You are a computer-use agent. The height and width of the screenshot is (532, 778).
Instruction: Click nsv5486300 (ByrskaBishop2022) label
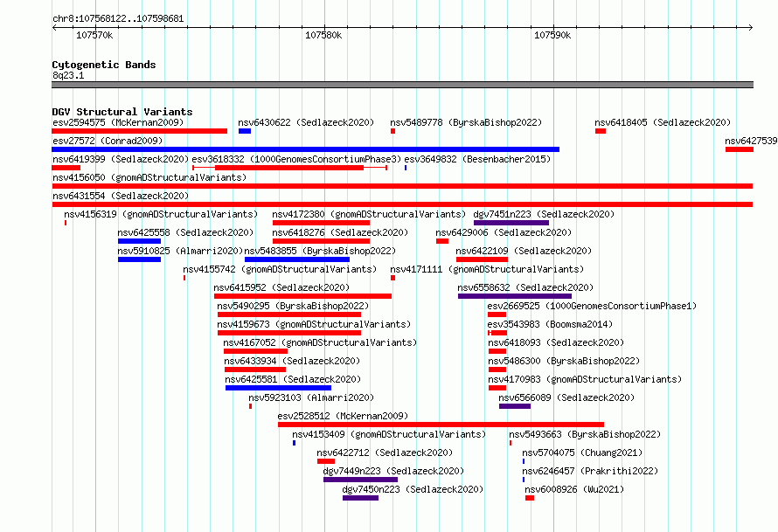[564, 361]
